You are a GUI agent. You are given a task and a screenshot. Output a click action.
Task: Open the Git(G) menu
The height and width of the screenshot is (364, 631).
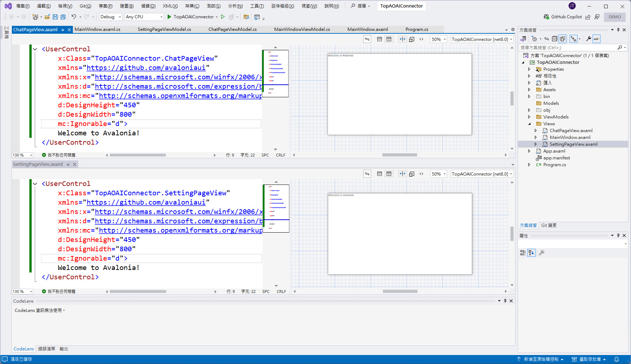coord(85,6)
